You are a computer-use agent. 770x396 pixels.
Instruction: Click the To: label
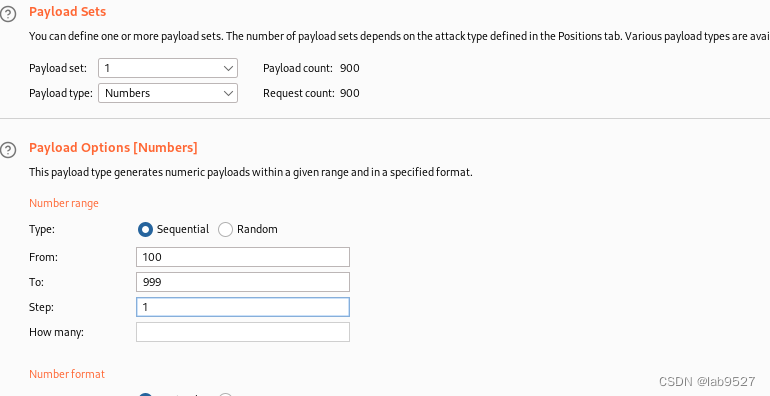pyautogui.click(x=36, y=283)
